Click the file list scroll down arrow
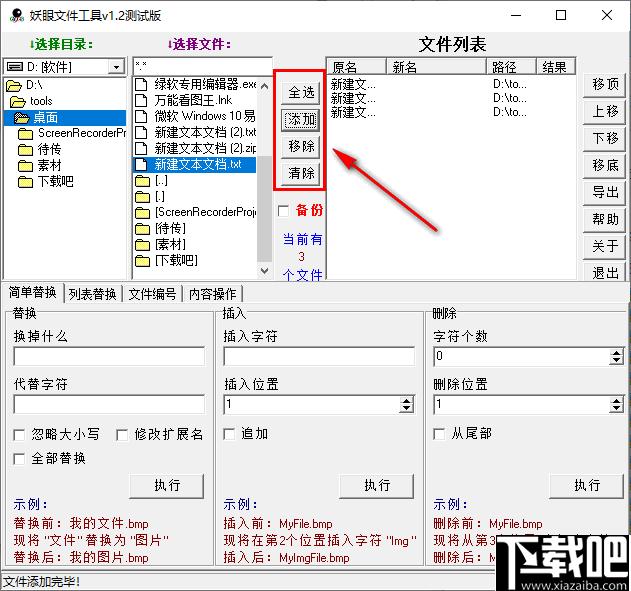 coord(264,270)
